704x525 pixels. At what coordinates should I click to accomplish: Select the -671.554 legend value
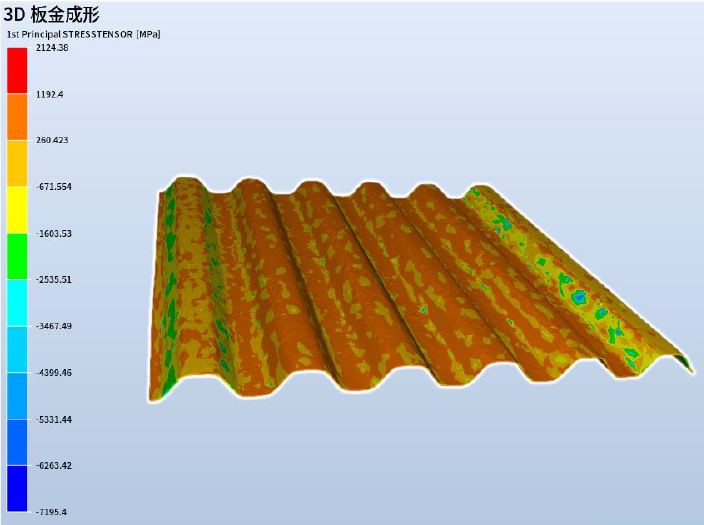(x=53, y=187)
